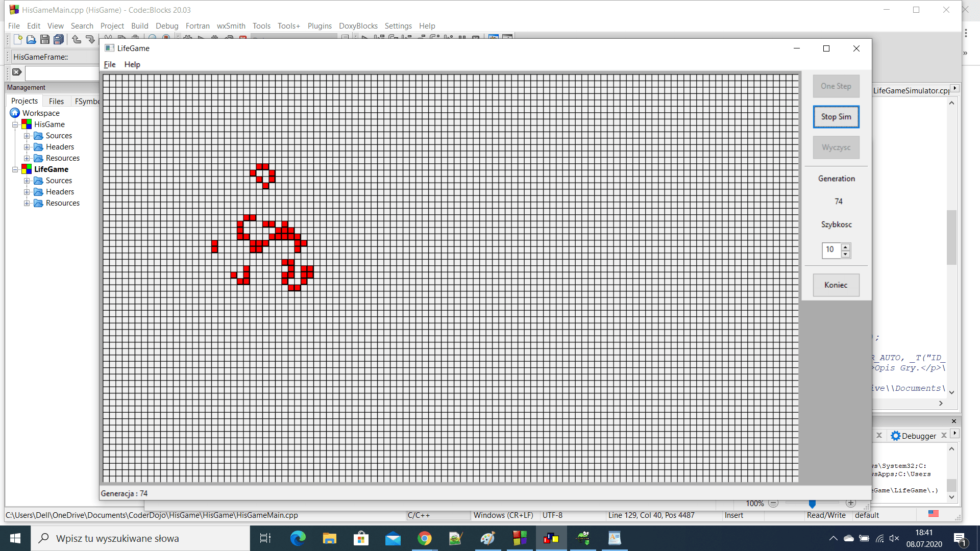Expand Sources folder under LifeGame
Screen dimensions: 980x551
[27, 181]
